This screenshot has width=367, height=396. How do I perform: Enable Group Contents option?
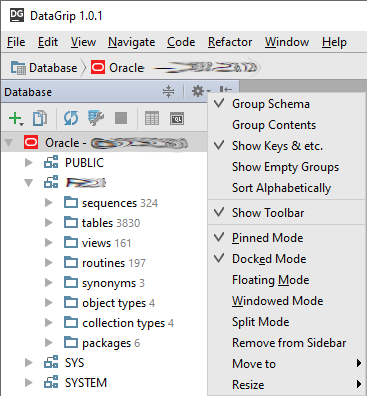[x=287, y=125]
